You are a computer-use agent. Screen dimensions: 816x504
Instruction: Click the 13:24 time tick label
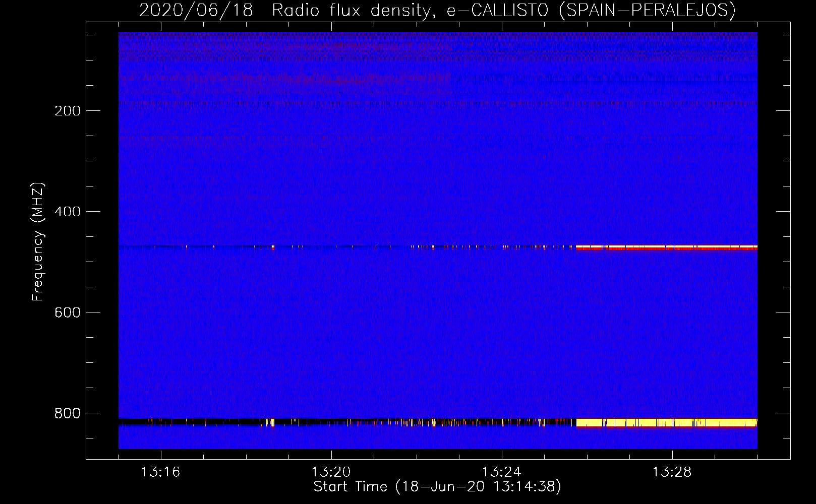(501, 472)
